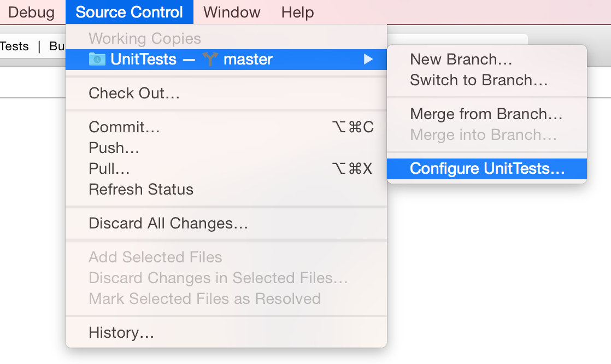Click Refresh Status

(x=141, y=189)
